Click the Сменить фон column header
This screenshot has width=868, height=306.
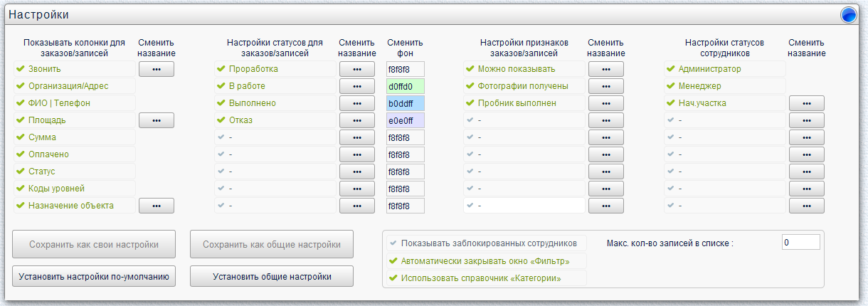(x=405, y=48)
